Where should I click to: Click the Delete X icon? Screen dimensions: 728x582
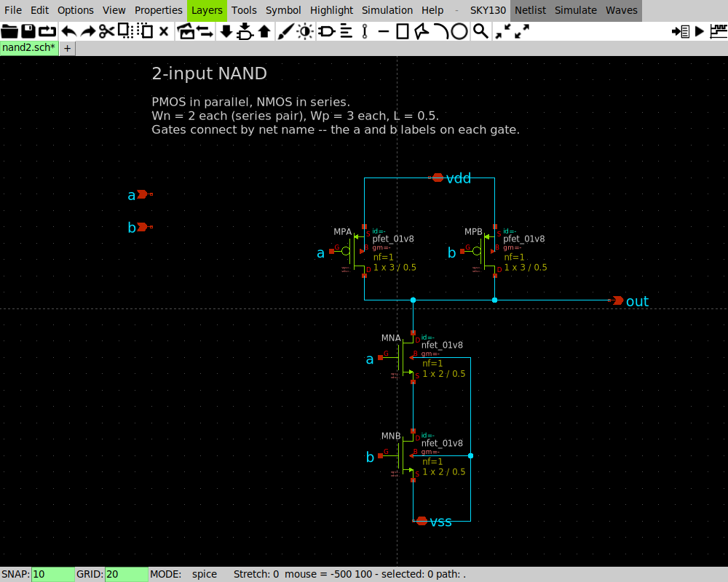click(x=164, y=31)
